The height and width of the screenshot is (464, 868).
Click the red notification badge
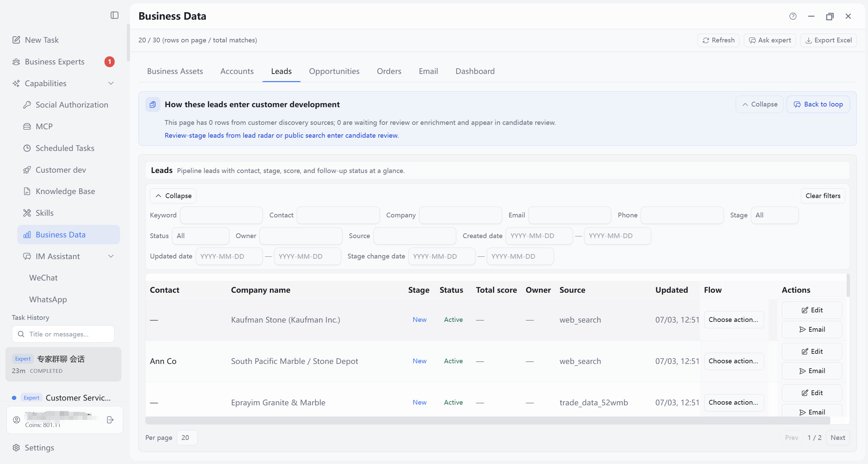[x=109, y=62]
